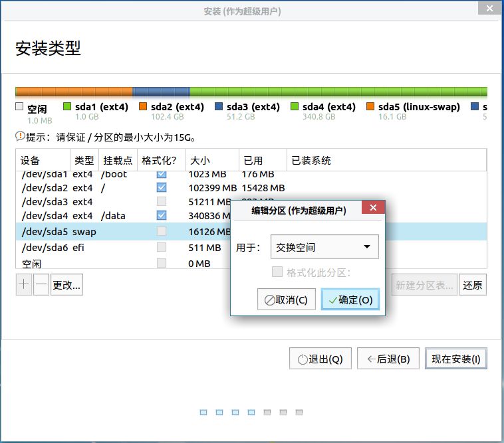Click the blue sda3 segment in disk bar

point(161,92)
